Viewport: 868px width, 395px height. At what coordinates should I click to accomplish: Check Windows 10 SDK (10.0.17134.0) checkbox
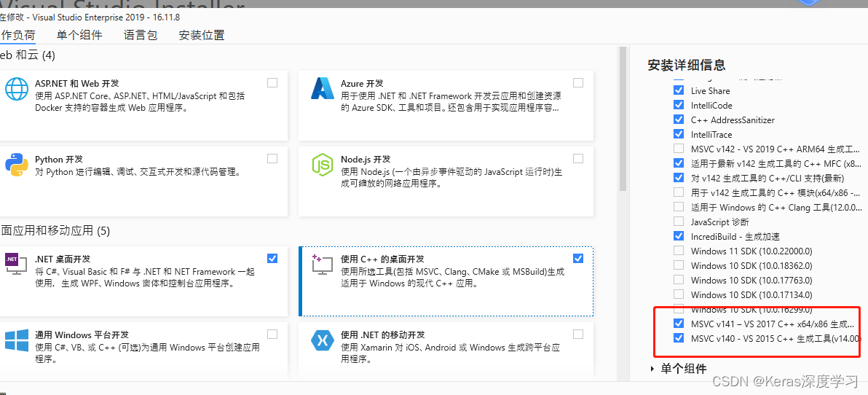(x=678, y=294)
